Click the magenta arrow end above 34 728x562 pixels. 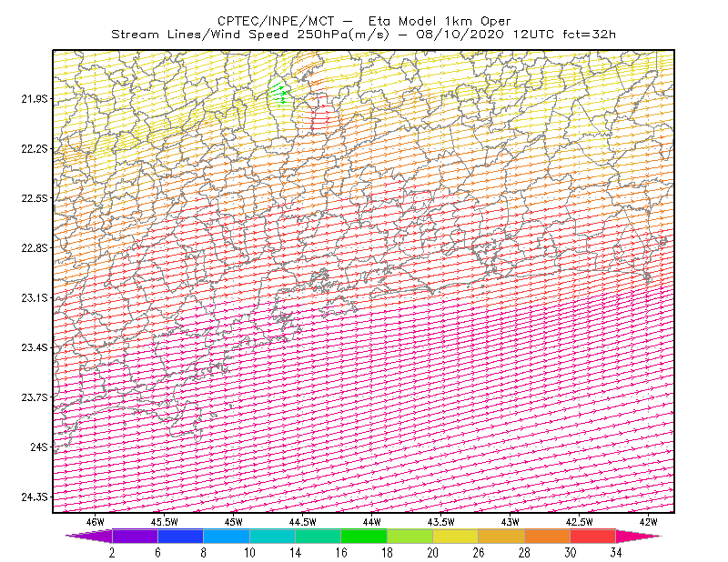click(639, 536)
